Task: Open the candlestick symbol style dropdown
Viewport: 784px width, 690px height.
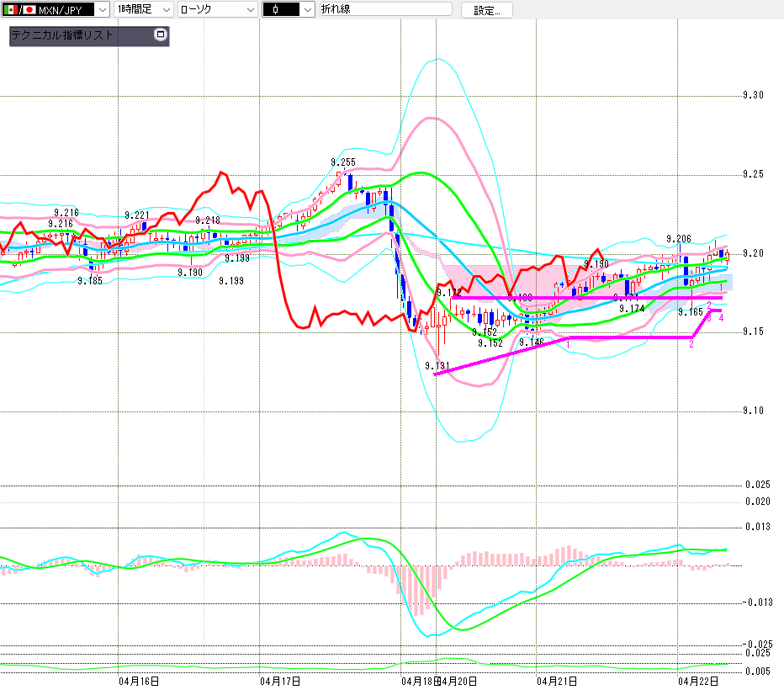Action: (x=307, y=10)
